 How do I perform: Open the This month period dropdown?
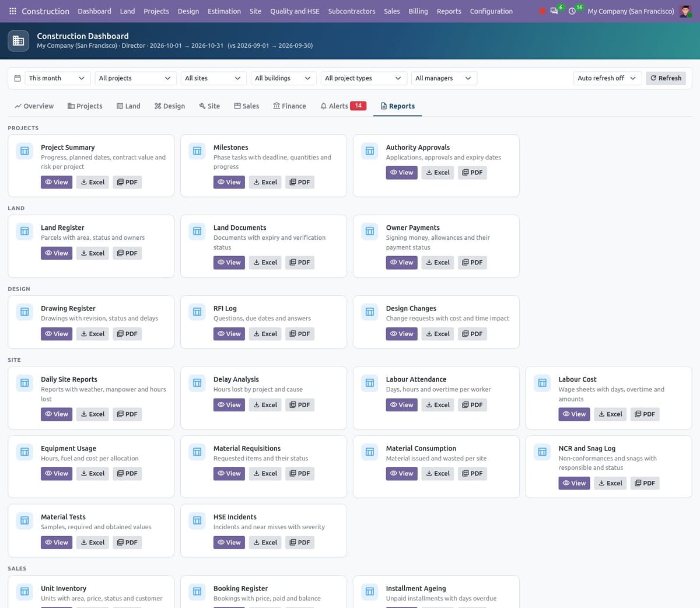(x=57, y=78)
